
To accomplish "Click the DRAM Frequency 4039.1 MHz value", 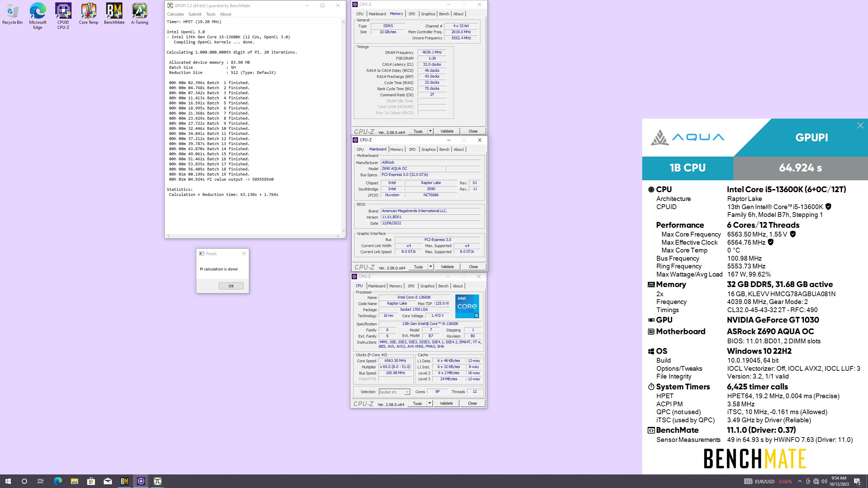I will pyautogui.click(x=432, y=52).
